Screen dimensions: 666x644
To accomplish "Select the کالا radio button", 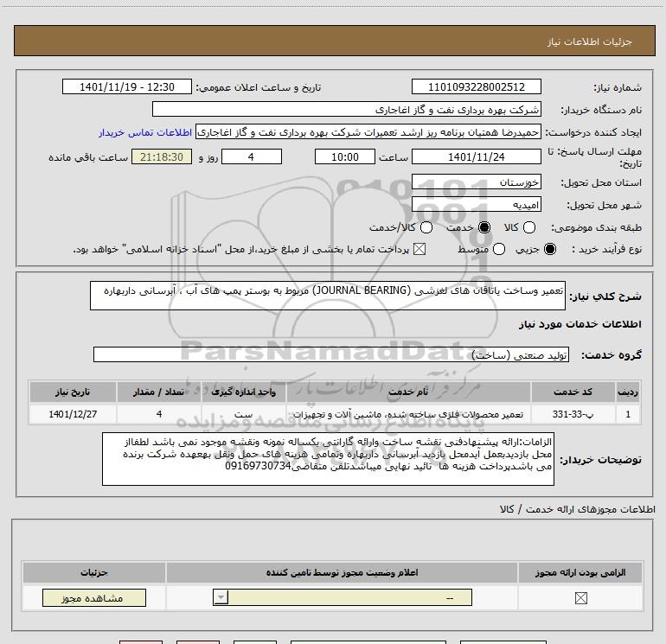I will pos(529,227).
